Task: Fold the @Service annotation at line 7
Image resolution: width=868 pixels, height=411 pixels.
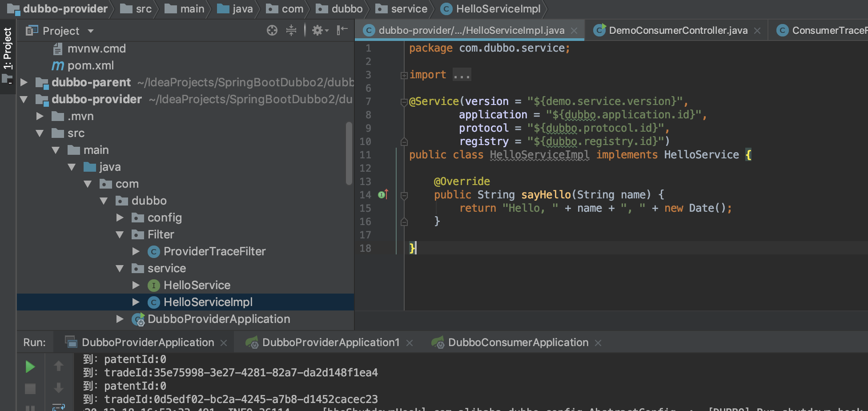Action: [404, 102]
